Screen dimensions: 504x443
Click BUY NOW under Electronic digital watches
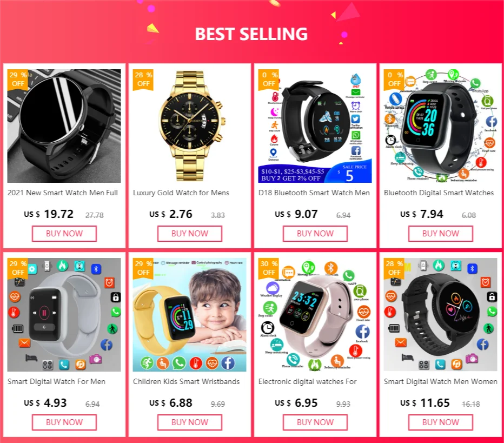tap(315, 422)
